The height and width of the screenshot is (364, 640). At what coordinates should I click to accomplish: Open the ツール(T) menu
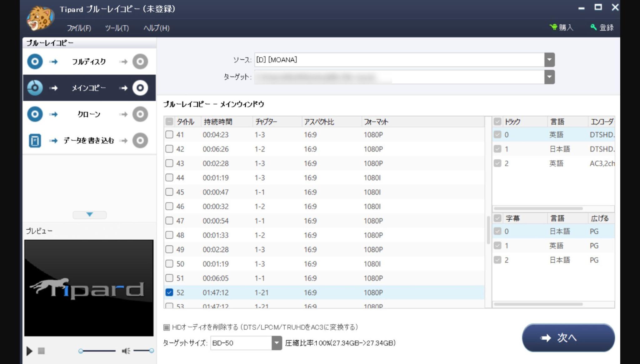(117, 28)
